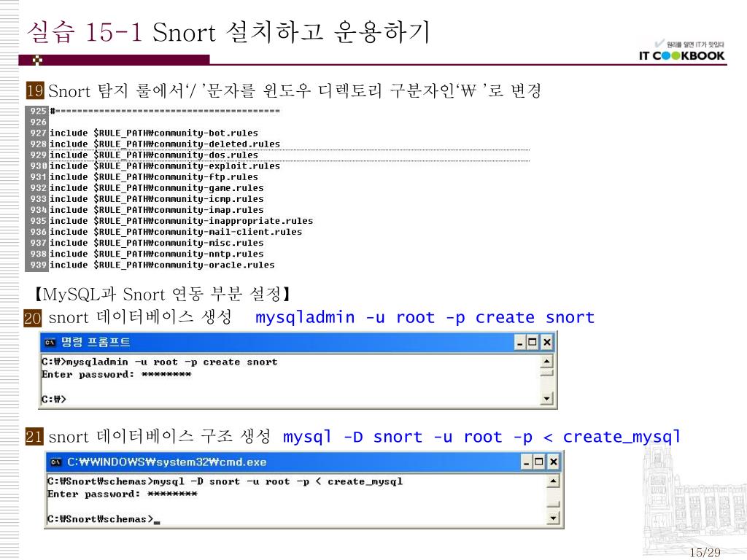Click Enter password line in cmd.exe window
This screenshot has height=560, width=747.
pos(122,494)
